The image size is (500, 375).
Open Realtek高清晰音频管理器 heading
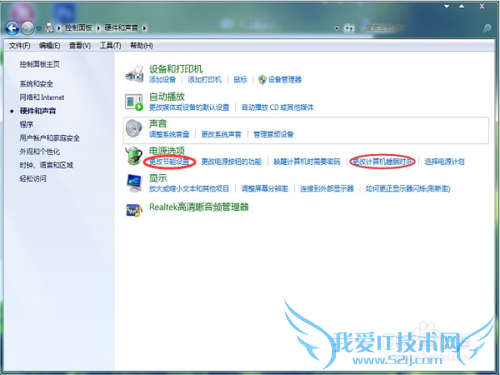point(199,207)
